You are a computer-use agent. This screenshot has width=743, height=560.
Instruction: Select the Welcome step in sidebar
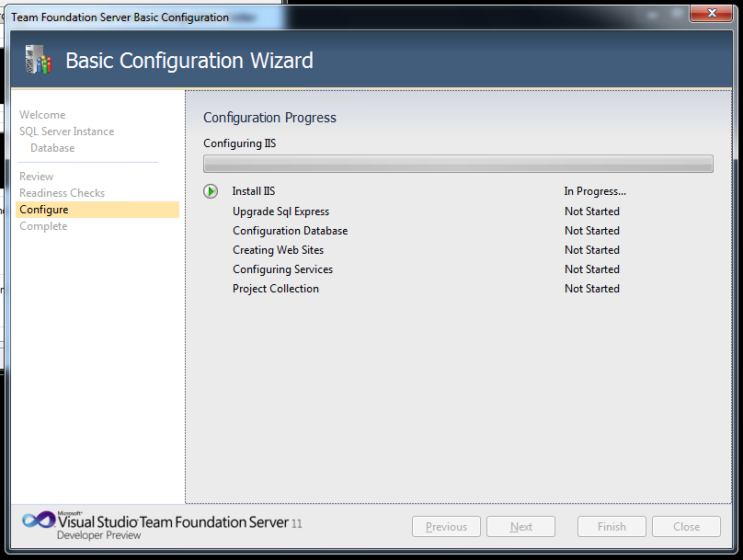pyautogui.click(x=42, y=115)
